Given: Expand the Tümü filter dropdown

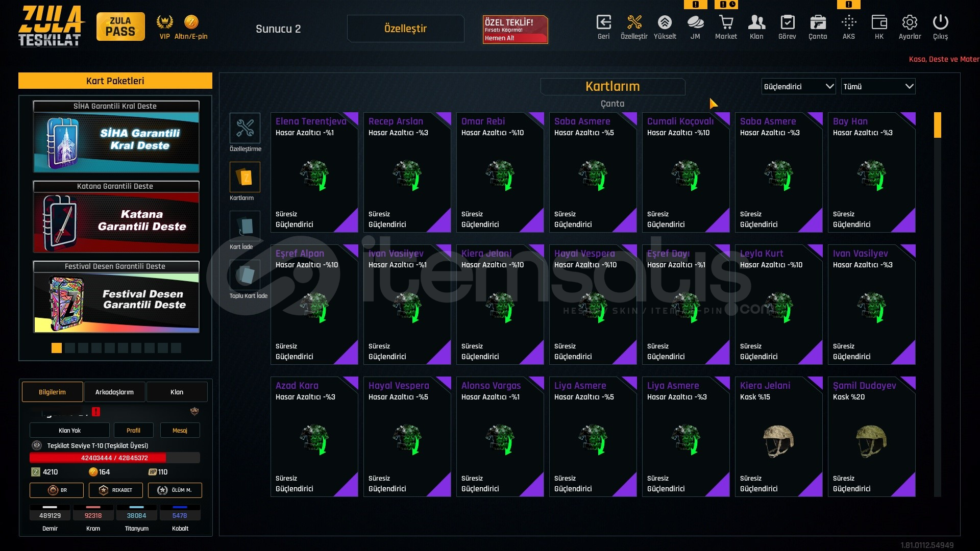Looking at the screenshot, I should point(878,87).
